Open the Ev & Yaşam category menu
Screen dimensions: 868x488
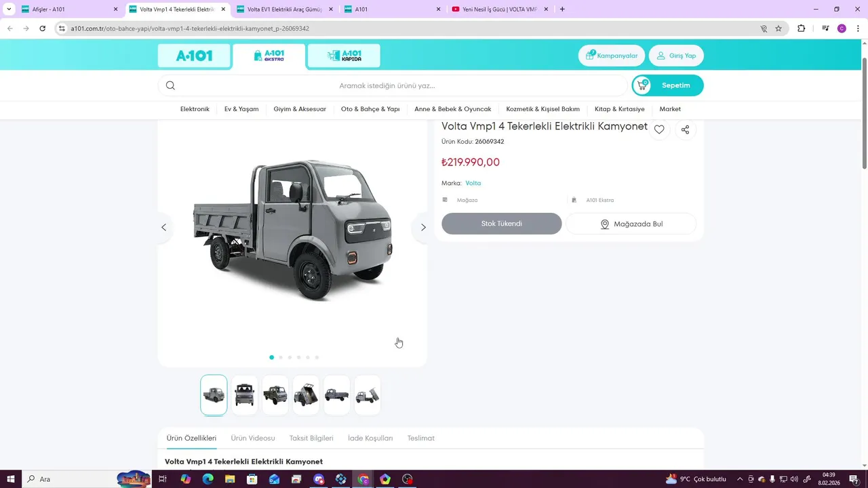tap(241, 109)
